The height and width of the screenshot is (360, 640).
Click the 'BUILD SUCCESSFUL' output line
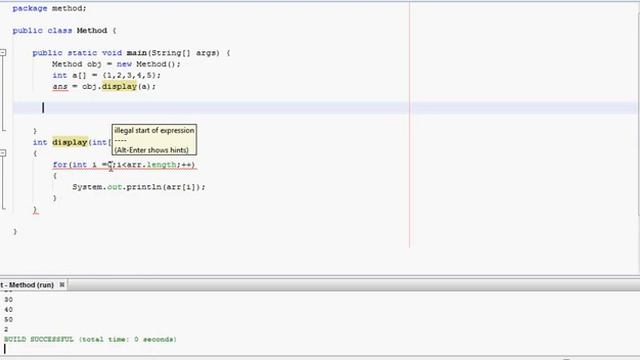click(x=90, y=340)
